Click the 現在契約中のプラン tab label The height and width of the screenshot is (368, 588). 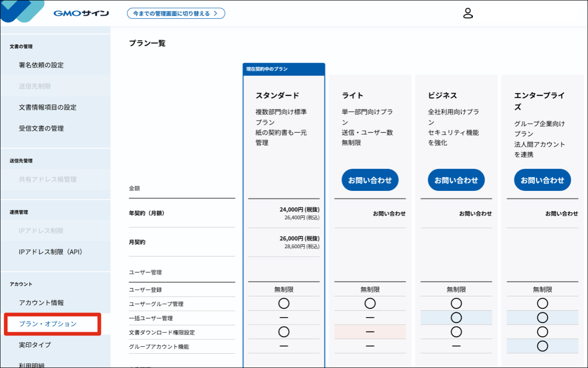(267, 69)
